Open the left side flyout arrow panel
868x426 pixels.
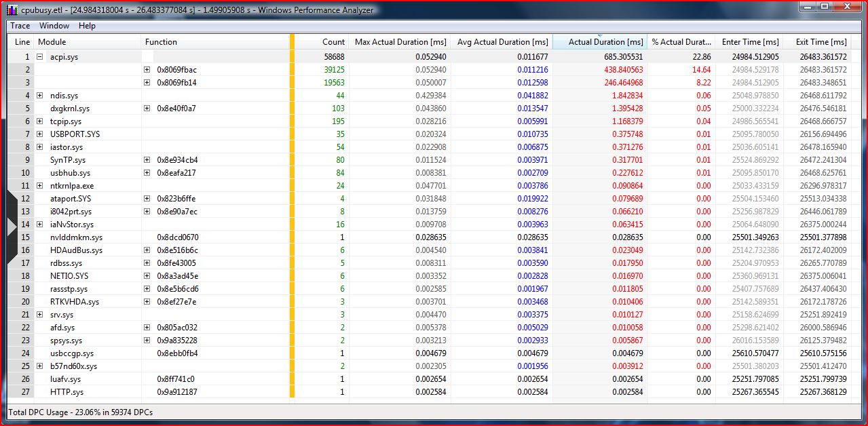tap(12, 227)
